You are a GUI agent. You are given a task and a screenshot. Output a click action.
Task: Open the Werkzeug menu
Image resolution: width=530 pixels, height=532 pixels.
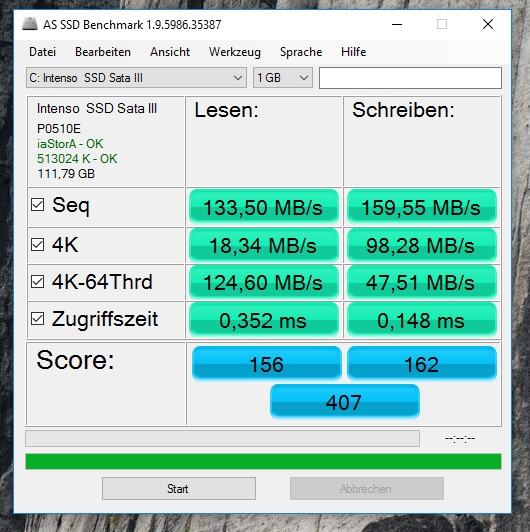[235, 52]
